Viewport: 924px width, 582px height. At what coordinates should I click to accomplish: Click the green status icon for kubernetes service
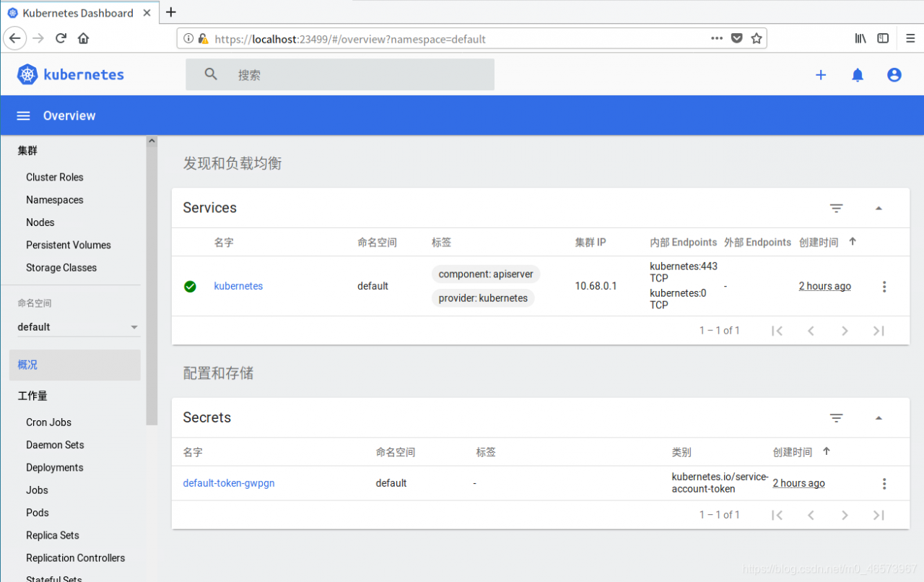[190, 287]
